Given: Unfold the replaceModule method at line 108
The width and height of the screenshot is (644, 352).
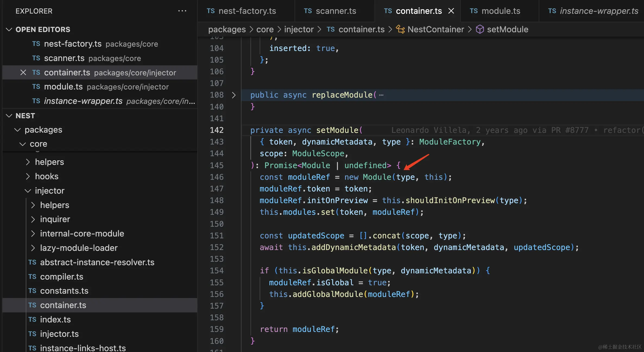Looking at the screenshot, I should (234, 95).
